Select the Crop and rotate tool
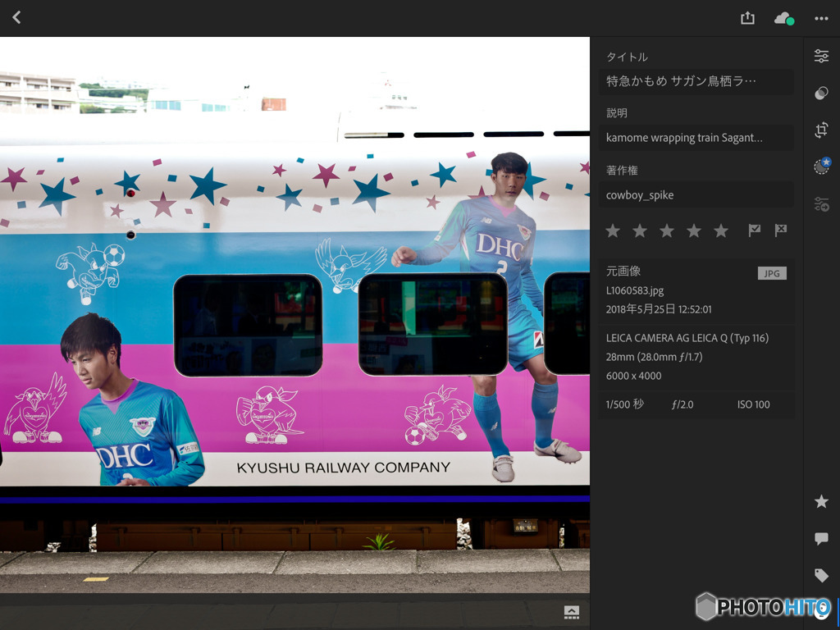840x630 pixels. point(821,130)
